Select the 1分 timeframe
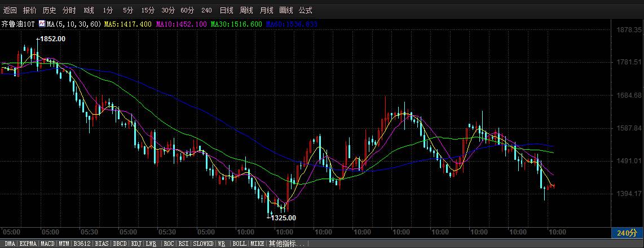Viewport: 644px width, 248px height. (108, 10)
